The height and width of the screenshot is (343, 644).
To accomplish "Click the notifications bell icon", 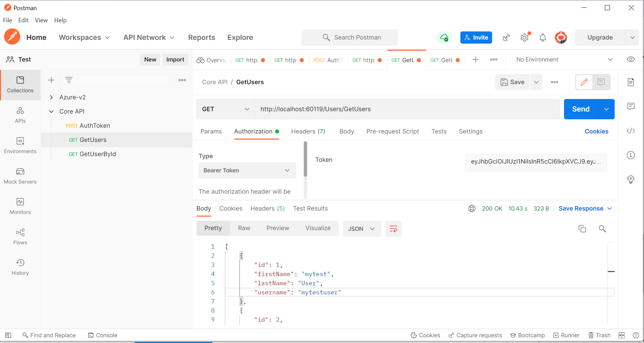I will [542, 38].
